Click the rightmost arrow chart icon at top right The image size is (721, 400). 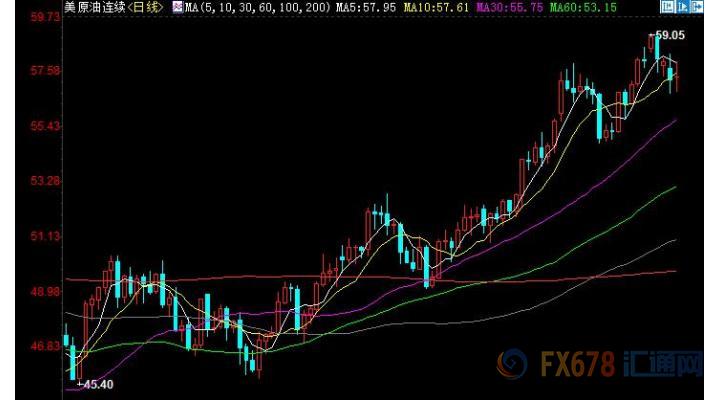pos(699,7)
